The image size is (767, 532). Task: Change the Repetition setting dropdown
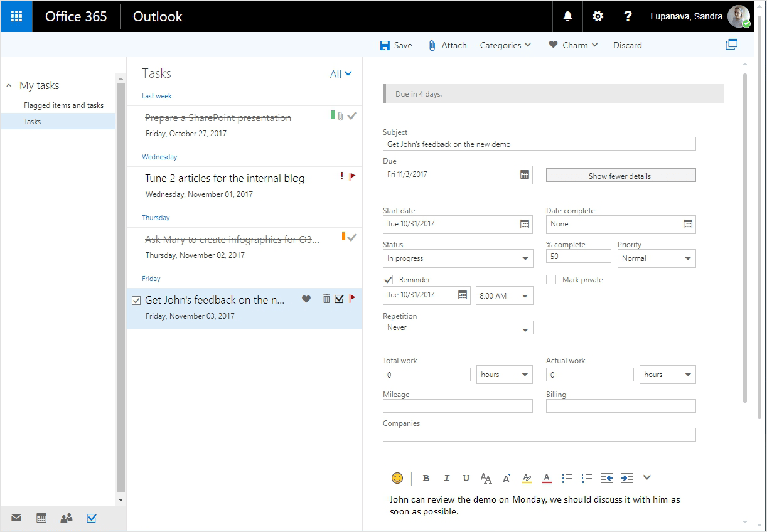[458, 327]
